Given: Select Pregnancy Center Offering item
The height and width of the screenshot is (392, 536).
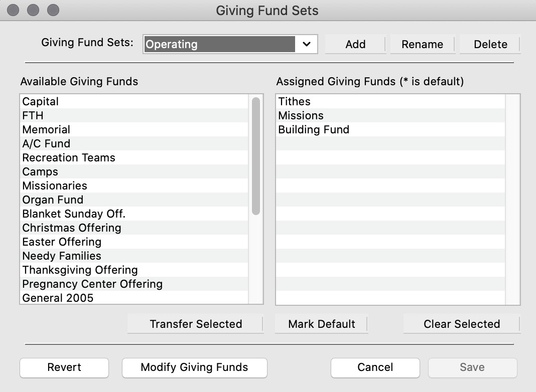Looking at the screenshot, I should point(134,284).
